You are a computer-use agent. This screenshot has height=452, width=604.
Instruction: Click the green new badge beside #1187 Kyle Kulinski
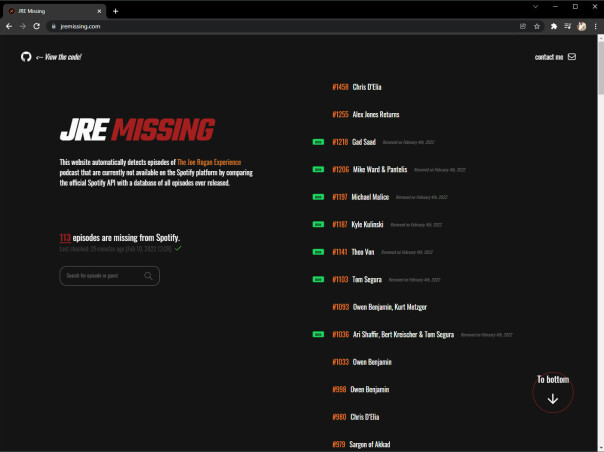pos(318,225)
